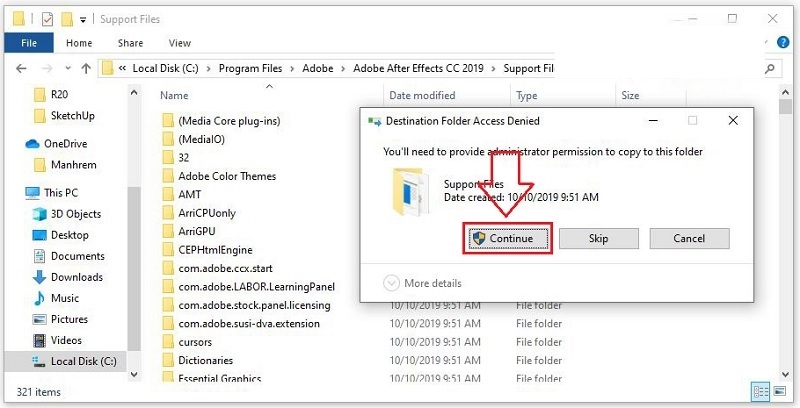The height and width of the screenshot is (408, 800).
Task: Select Local Disk (C:) in navigation pane
Action: (83, 361)
